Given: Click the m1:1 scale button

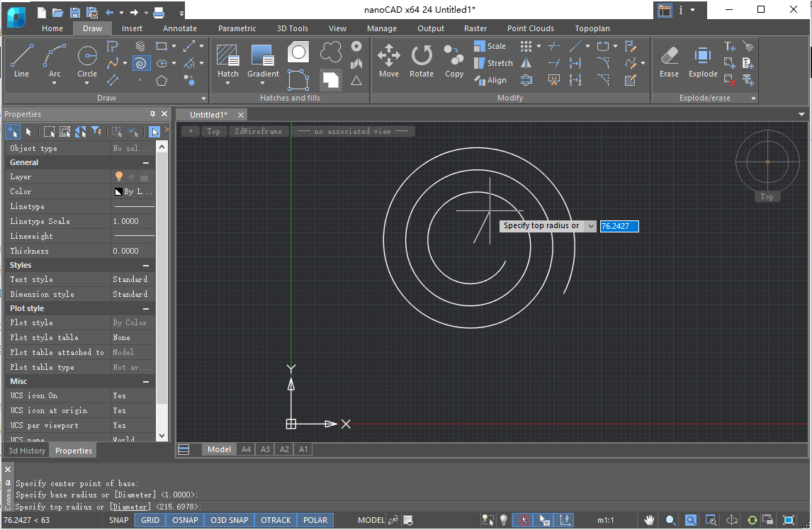Looking at the screenshot, I should coord(605,520).
